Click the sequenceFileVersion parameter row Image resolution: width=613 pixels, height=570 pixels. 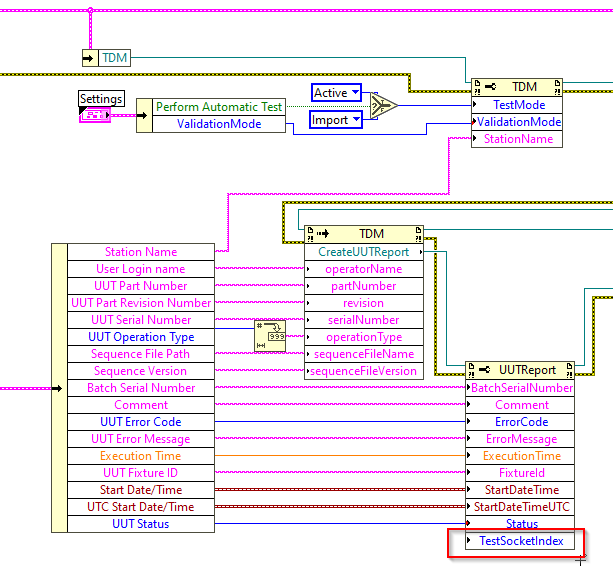[364, 371]
